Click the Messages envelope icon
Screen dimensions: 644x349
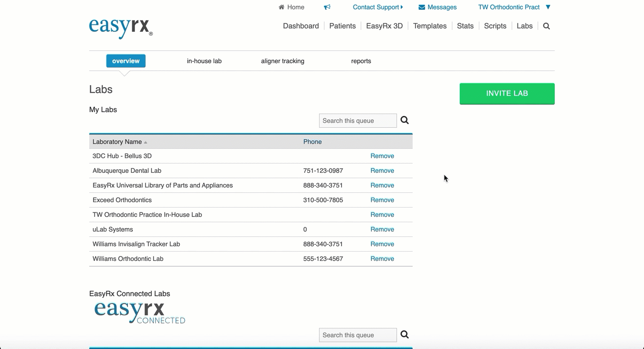pos(421,7)
